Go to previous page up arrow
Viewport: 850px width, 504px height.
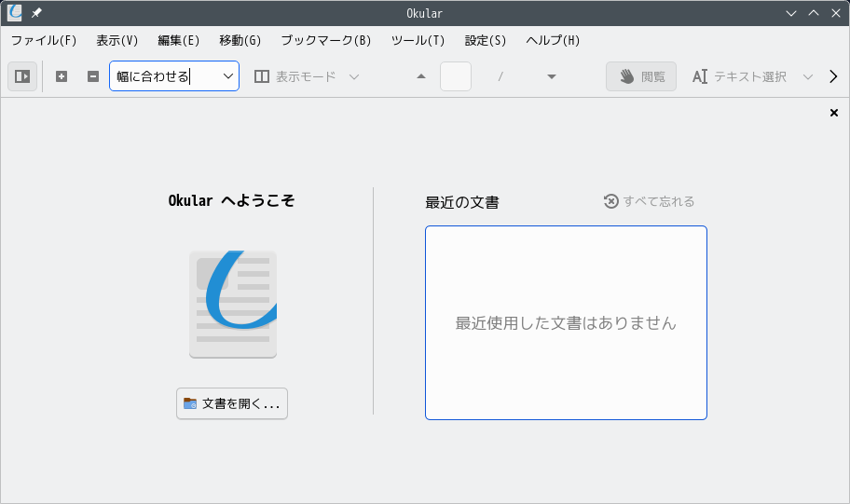(421, 76)
